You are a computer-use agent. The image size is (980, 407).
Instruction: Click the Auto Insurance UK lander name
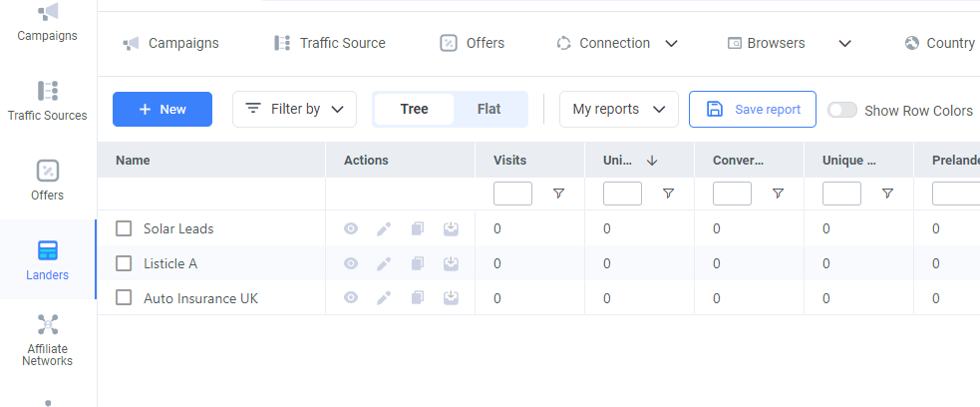(x=200, y=298)
